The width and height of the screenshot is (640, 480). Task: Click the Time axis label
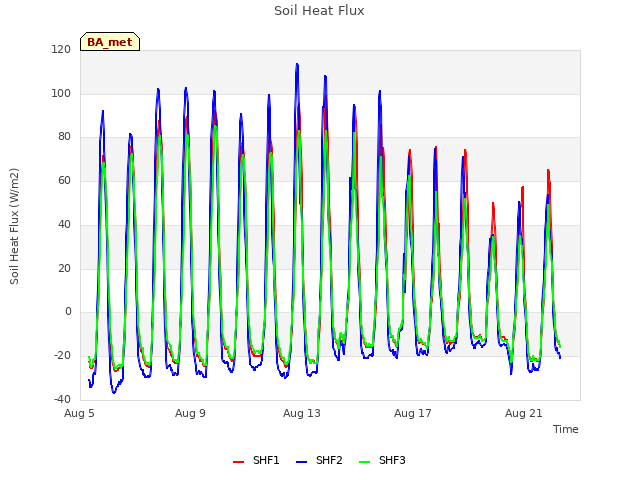tap(566, 429)
